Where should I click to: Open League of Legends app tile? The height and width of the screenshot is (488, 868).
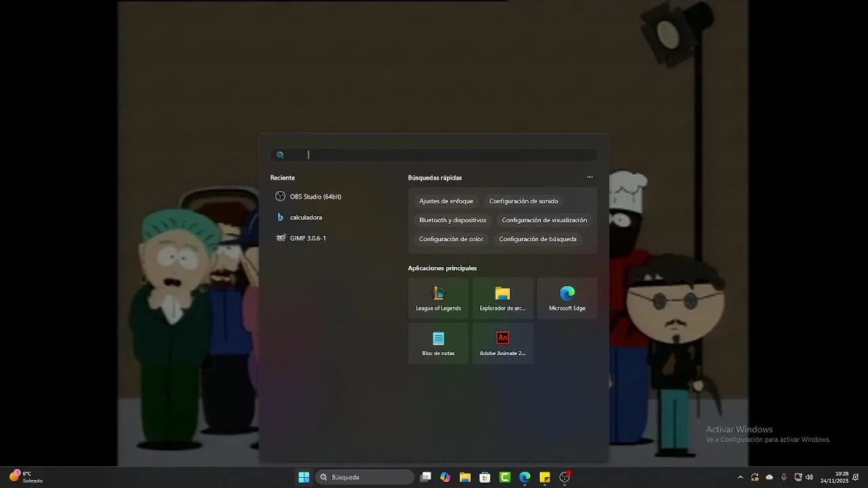(x=438, y=299)
